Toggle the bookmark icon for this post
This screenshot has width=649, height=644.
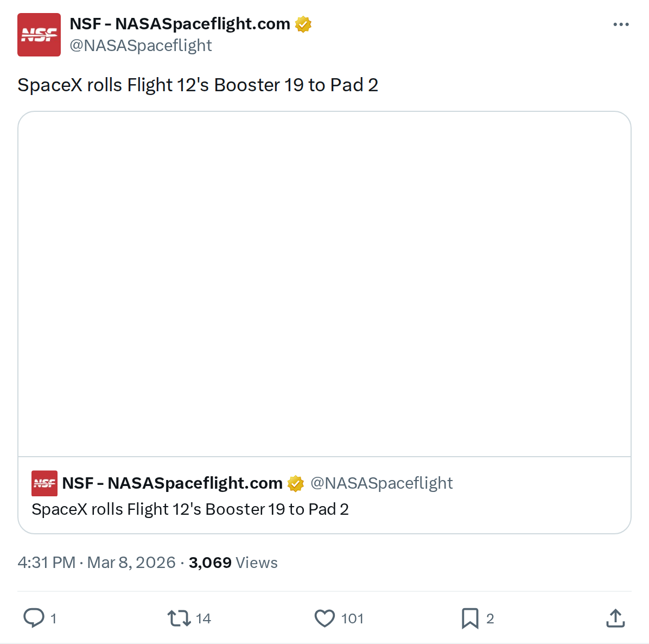click(470, 618)
